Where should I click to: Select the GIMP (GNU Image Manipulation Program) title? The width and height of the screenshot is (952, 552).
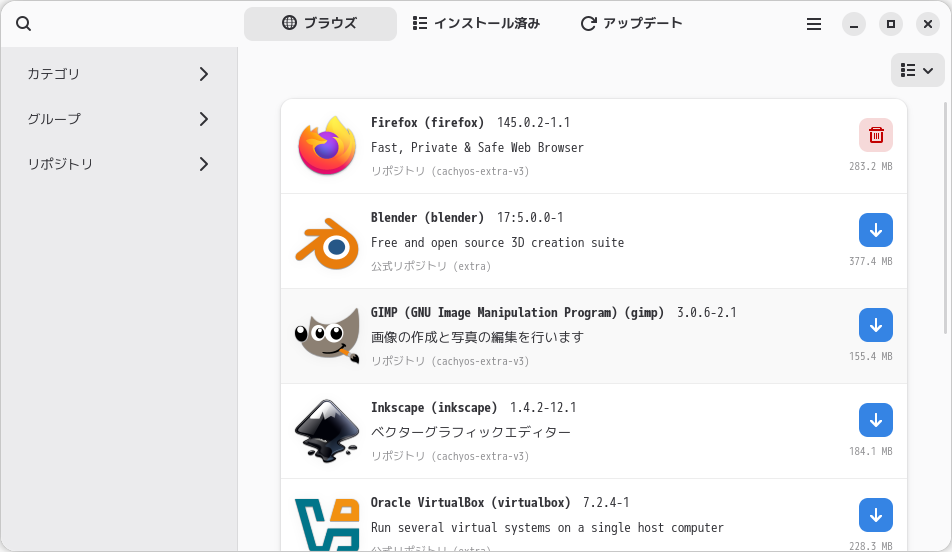517,313
